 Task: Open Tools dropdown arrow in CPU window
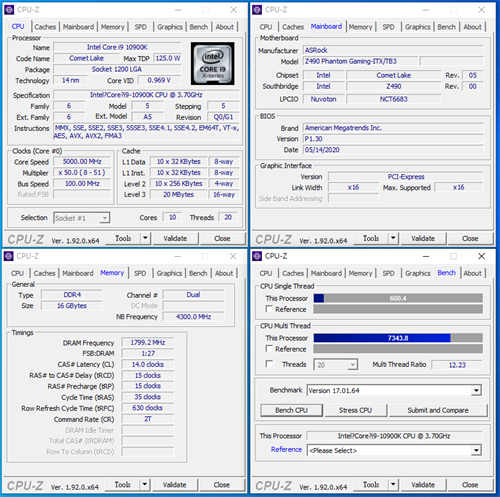[145, 238]
